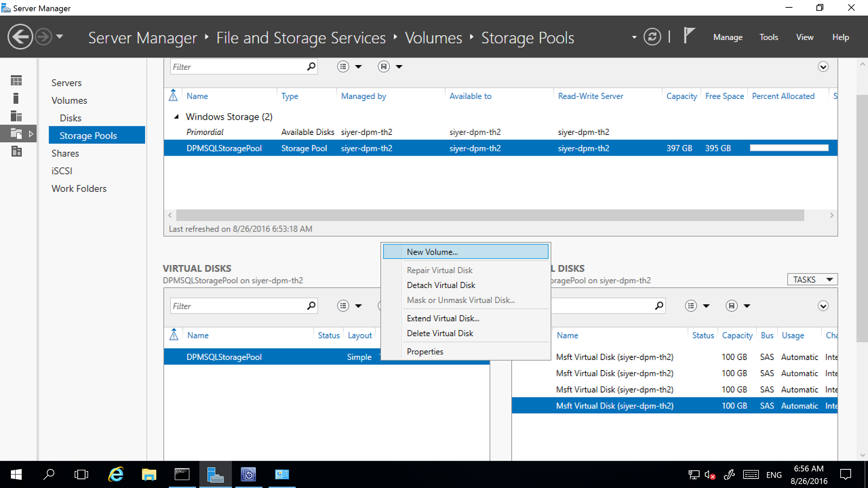Expand the Storage Pools view options chevron
Image resolution: width=868 pixels, height=488 pixels.
[823, 66]
